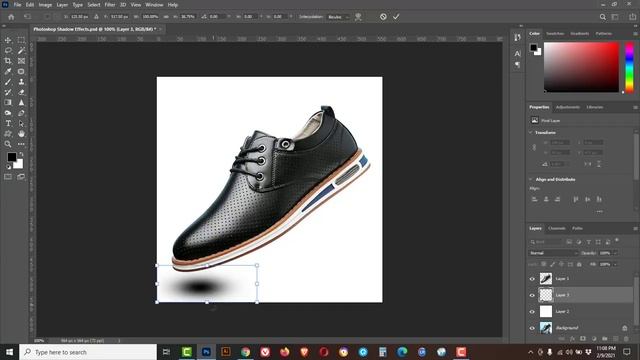Add a layer mask from Layers panel footer
Screen dimensions: 640x360
tap(583, 339)
